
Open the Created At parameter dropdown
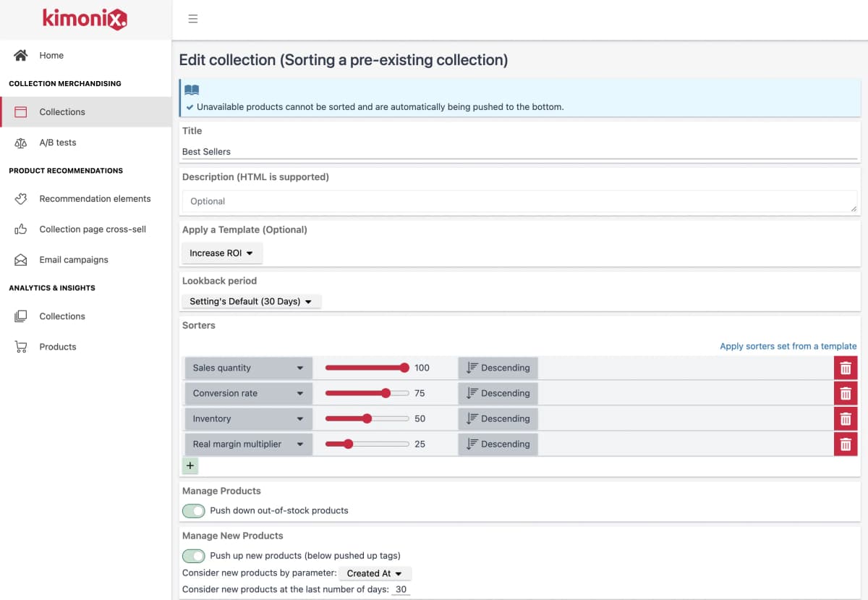point(374,573)
